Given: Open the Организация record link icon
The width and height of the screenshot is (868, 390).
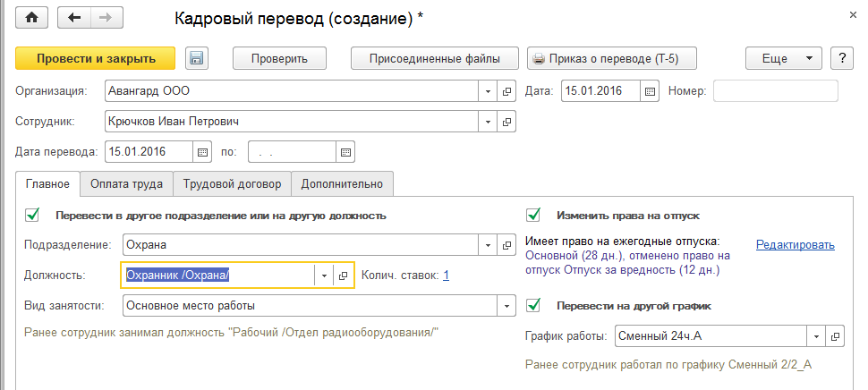Looking at the screenshot, I should 507,91.
